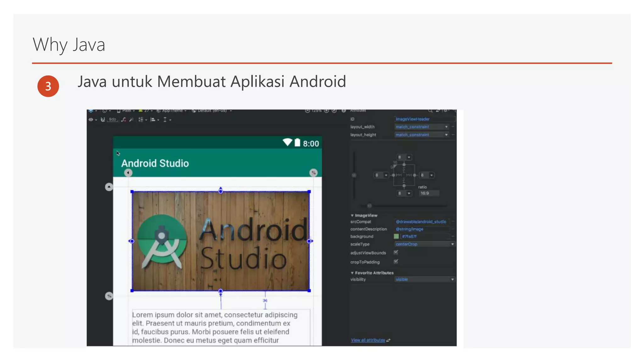
Task: Open the scaleType centerCrop dropdown
Action: (x=425, y=244)
